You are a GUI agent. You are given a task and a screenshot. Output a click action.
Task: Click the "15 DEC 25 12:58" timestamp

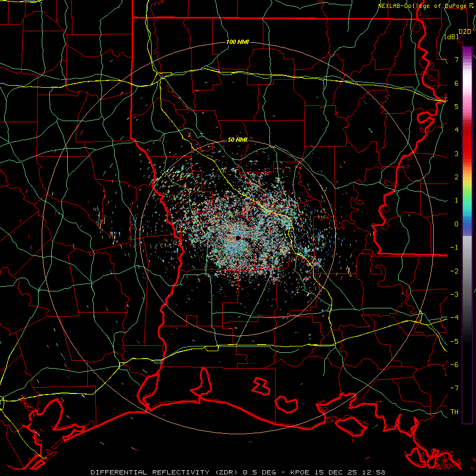point(350,472)
